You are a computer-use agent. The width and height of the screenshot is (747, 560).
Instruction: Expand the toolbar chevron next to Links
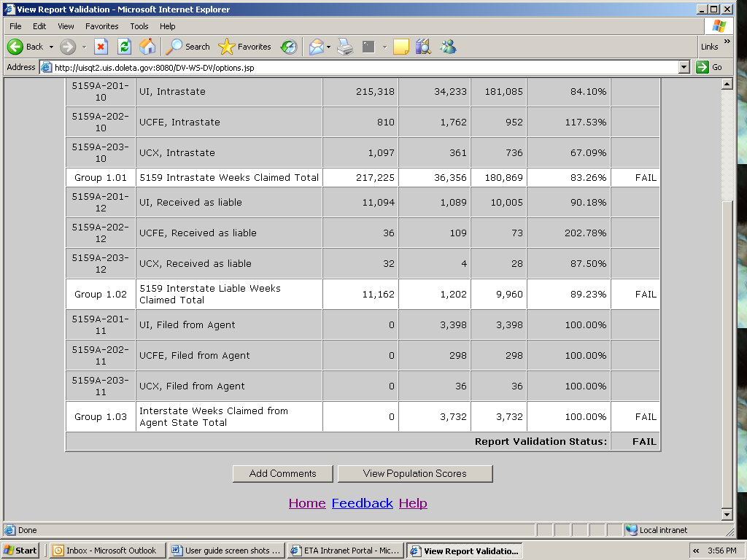pyautogui.click(x=727, y=42)
